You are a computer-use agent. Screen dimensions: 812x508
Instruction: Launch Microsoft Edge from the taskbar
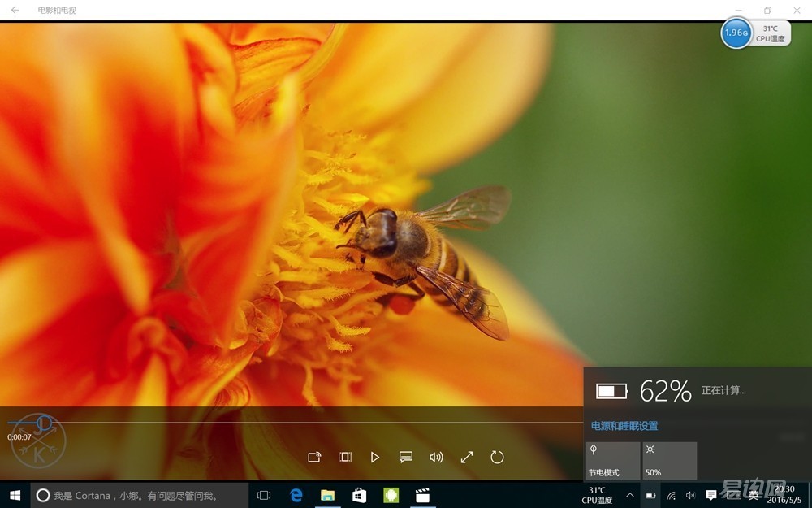296,496
